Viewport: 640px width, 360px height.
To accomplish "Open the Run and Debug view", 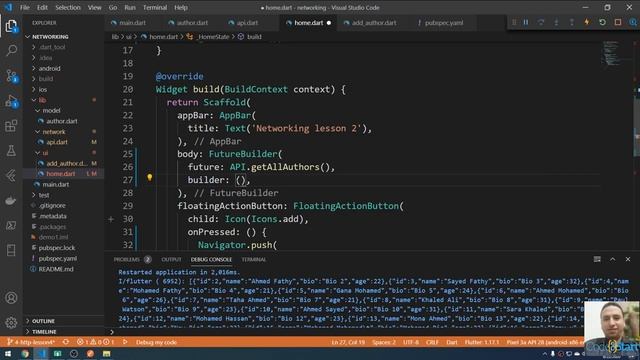I will pyautogui.click(x=11, y=101).
